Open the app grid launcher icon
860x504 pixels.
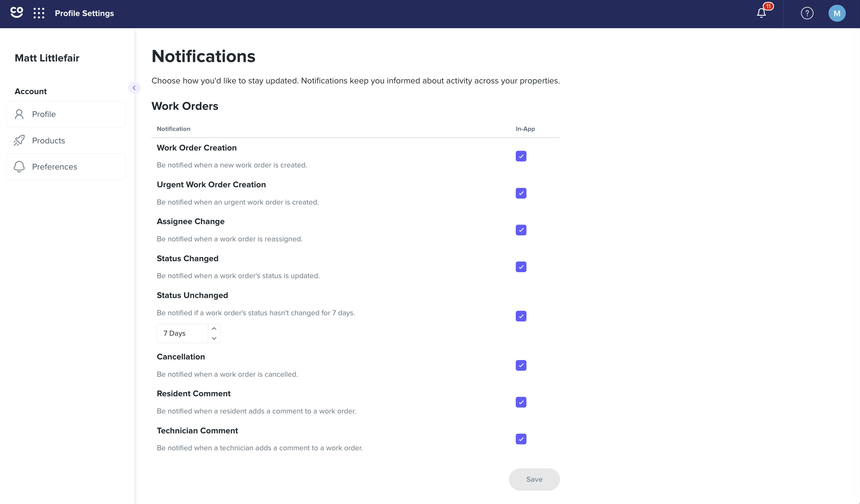[x=39, y=13]
